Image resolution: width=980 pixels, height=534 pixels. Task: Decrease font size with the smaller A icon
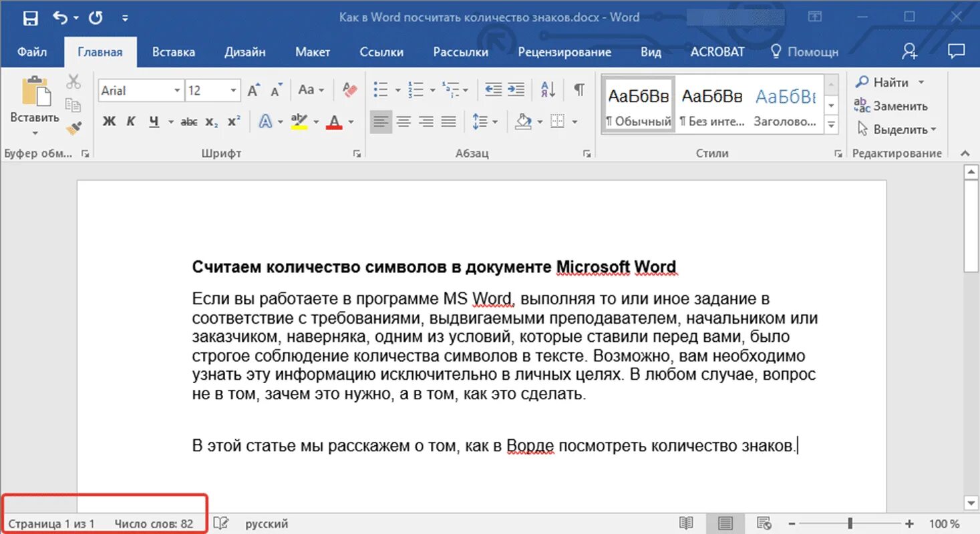click(277, 90)
